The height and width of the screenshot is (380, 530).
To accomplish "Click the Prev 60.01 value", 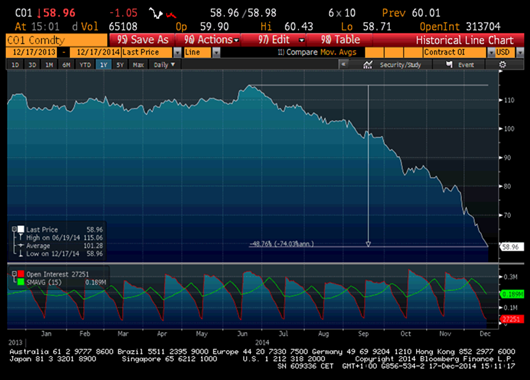I will click(x=426, y=13).
